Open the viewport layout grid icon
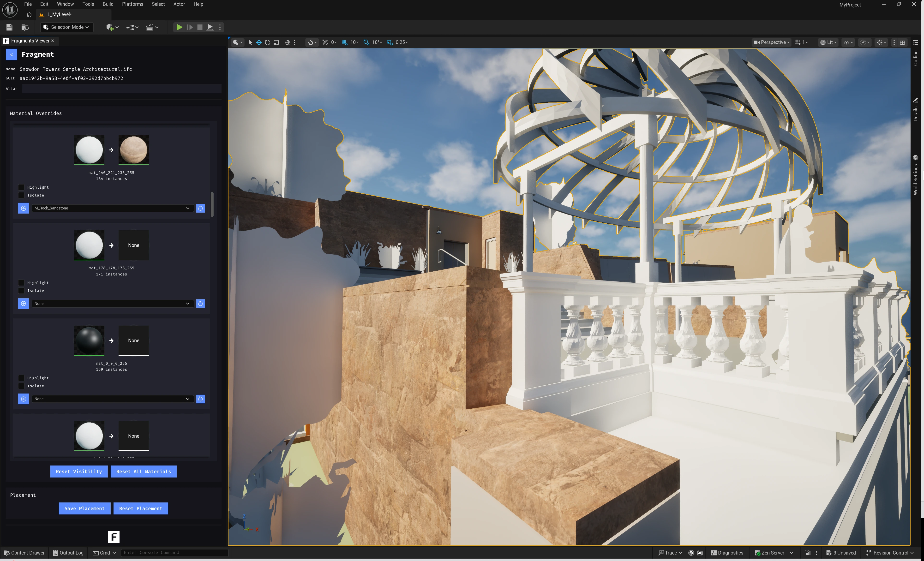This screenshot has height=561, width=924. click(x=902, y=42)
